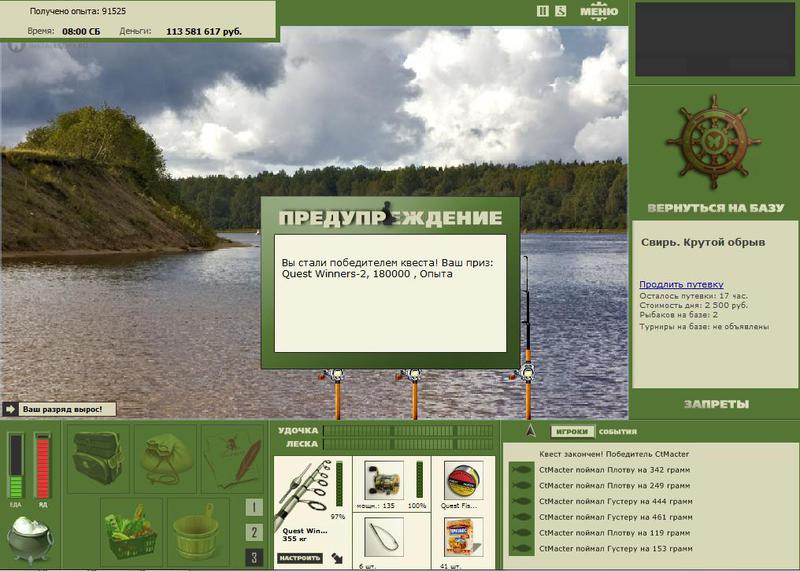Open the backpack inventory icon
Viewport: 800px width, 571px height.
[x=98, y=458]
